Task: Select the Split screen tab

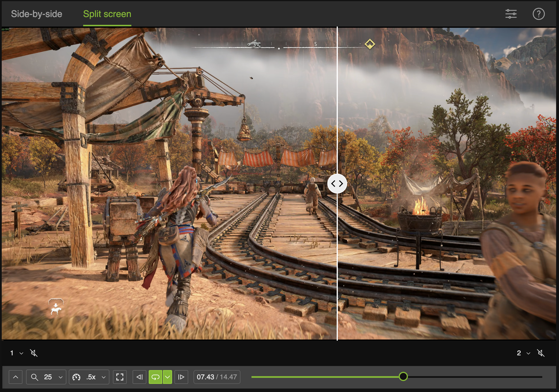Action: pos(107,14)
